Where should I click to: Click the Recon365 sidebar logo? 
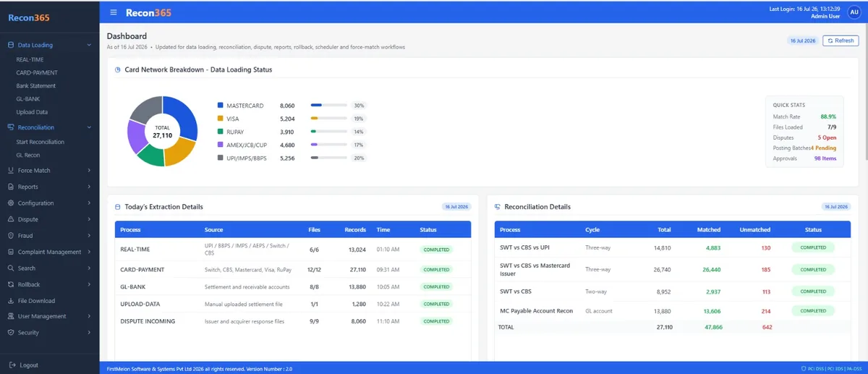point(29,17)
